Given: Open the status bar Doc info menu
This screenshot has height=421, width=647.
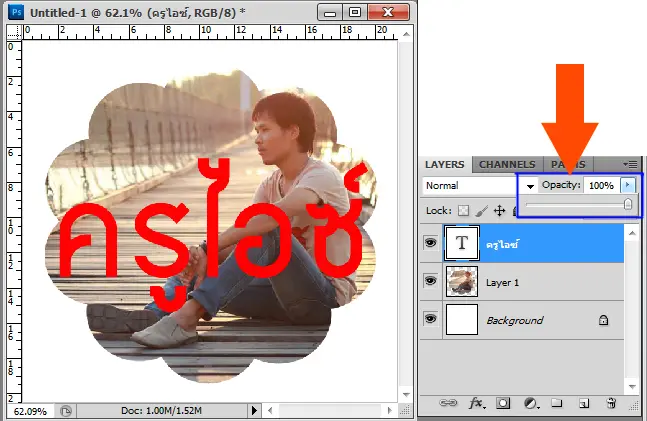Looking at the screenshot, I should (254, 410).
